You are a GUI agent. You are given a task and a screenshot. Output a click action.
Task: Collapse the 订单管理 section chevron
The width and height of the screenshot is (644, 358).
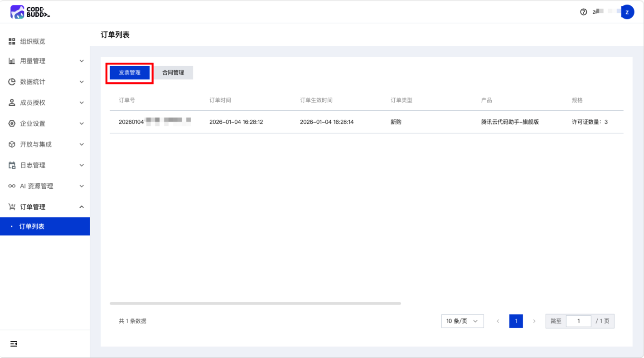pos(82,207)
